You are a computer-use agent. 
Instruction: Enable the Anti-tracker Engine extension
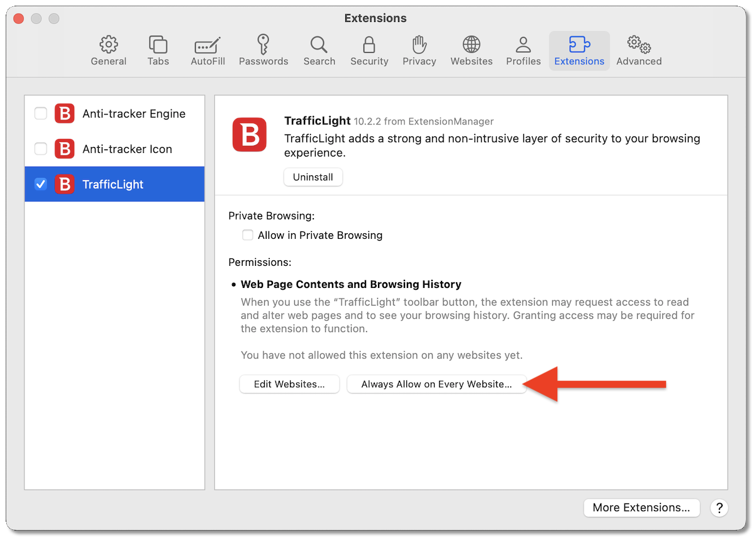tap(40, 114)
